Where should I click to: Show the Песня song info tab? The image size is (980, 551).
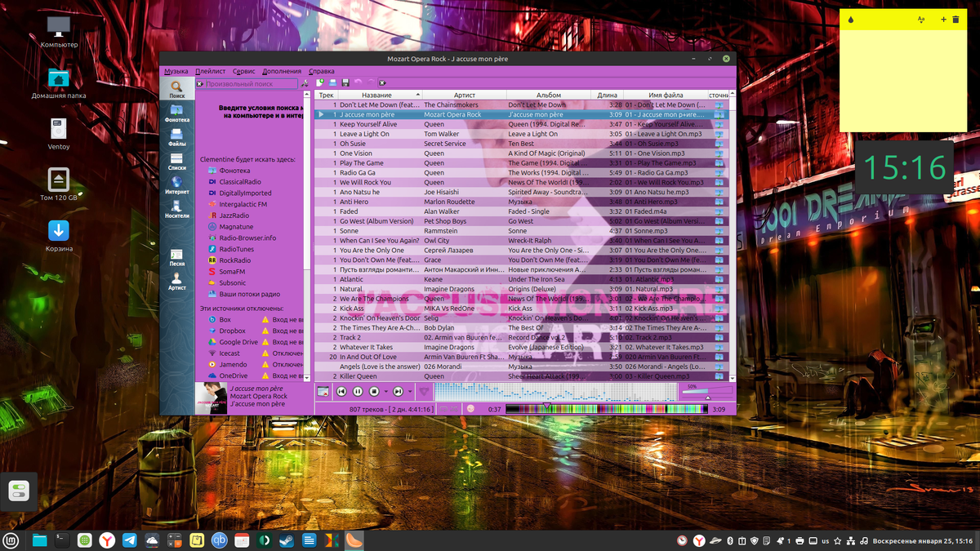coord(176,258)
